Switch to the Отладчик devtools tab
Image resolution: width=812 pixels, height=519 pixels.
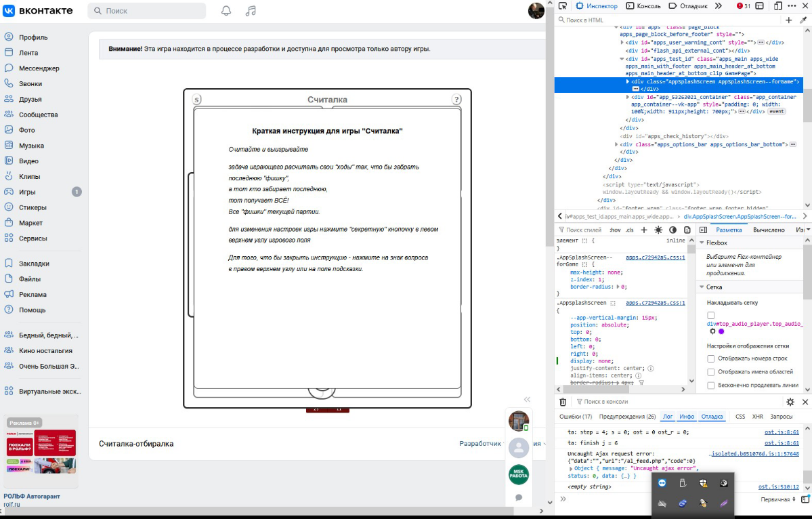(687, 5)
